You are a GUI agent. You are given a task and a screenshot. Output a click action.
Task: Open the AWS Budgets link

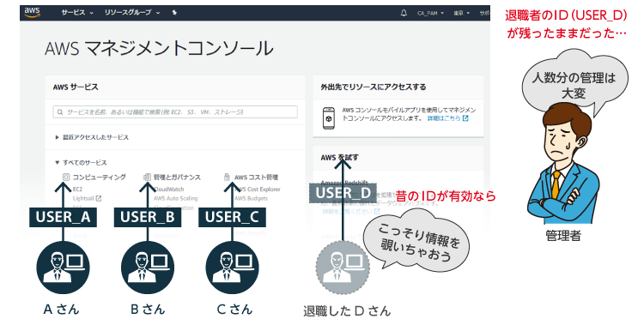[251, 198]
